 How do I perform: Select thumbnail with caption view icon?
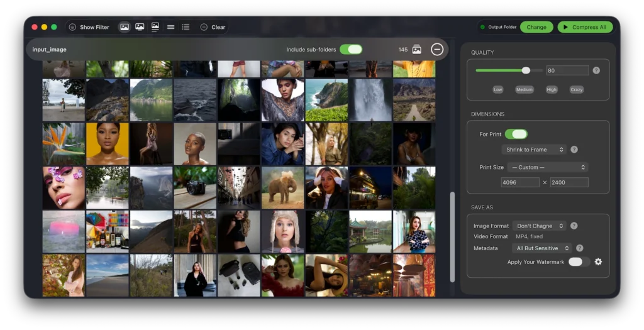pyautogui.click(x=140, y=27)
